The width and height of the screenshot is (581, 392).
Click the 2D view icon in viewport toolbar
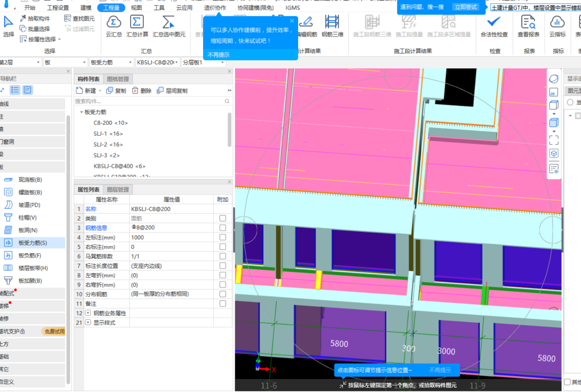(553, 92)
